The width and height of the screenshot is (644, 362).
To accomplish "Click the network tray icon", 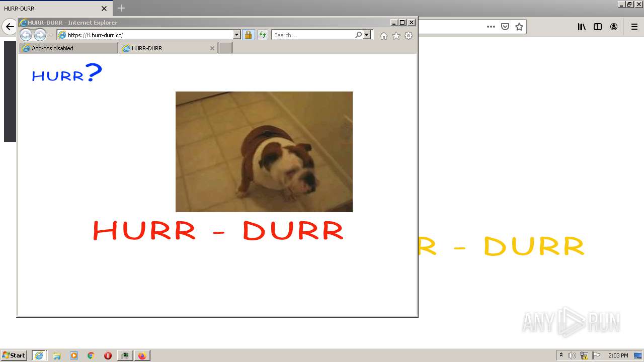I will (584, 355).
